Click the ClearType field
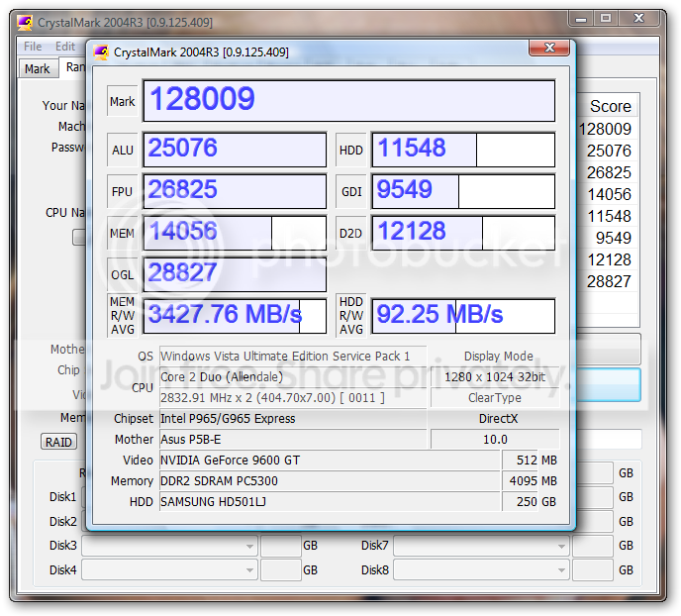This screenshot has width=681, height=616. [x=495, y=398]
